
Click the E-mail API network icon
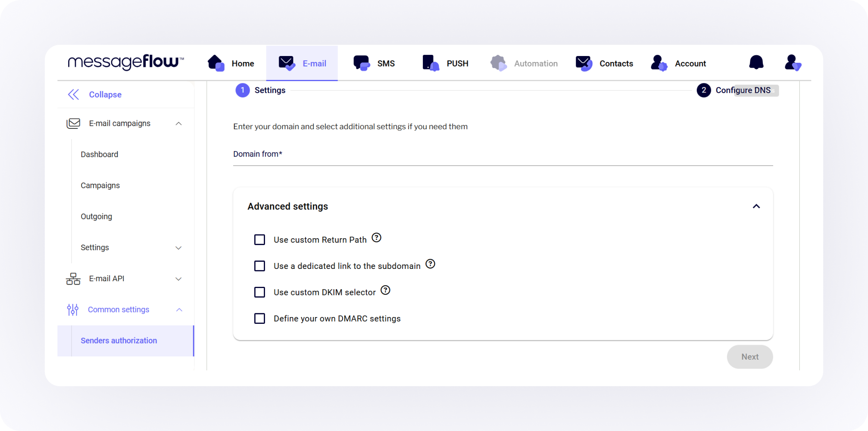point(73,279)
